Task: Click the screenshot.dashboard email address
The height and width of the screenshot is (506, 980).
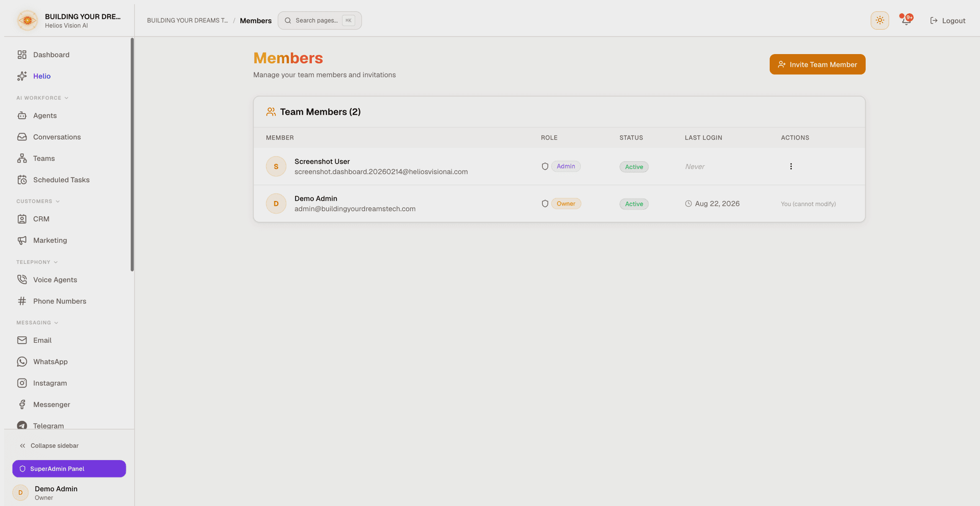Action: tap(381, 172)
